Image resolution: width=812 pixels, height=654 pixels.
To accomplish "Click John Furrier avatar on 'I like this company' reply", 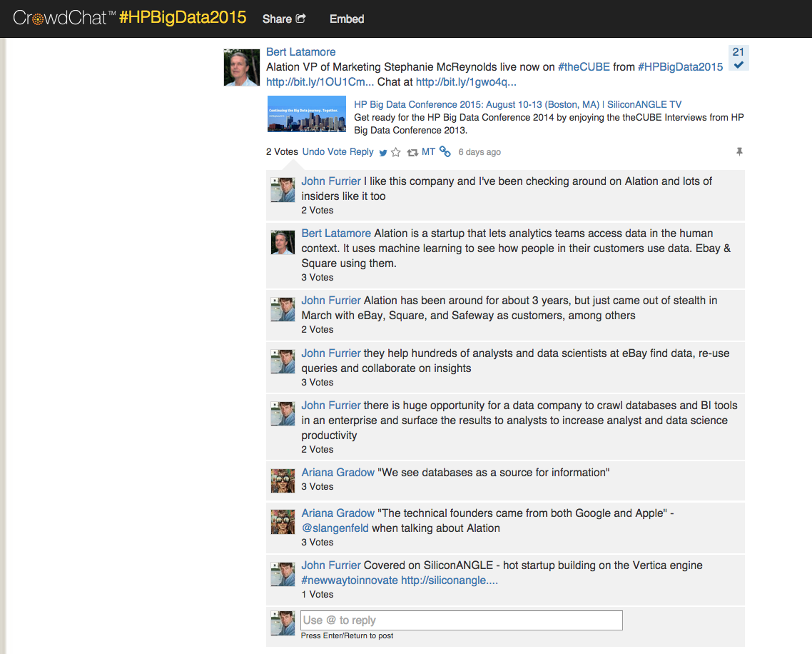I will [x=283, y=190].
